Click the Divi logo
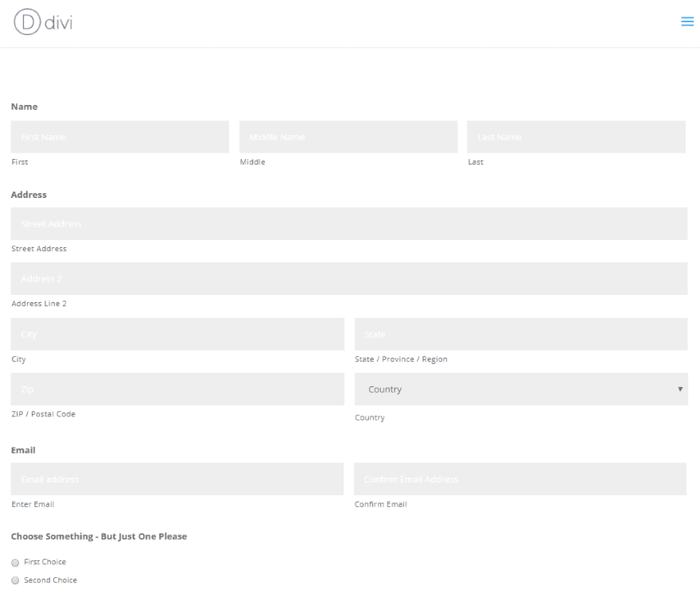Viewport: 700px width, 589px height. click(44, 22)
